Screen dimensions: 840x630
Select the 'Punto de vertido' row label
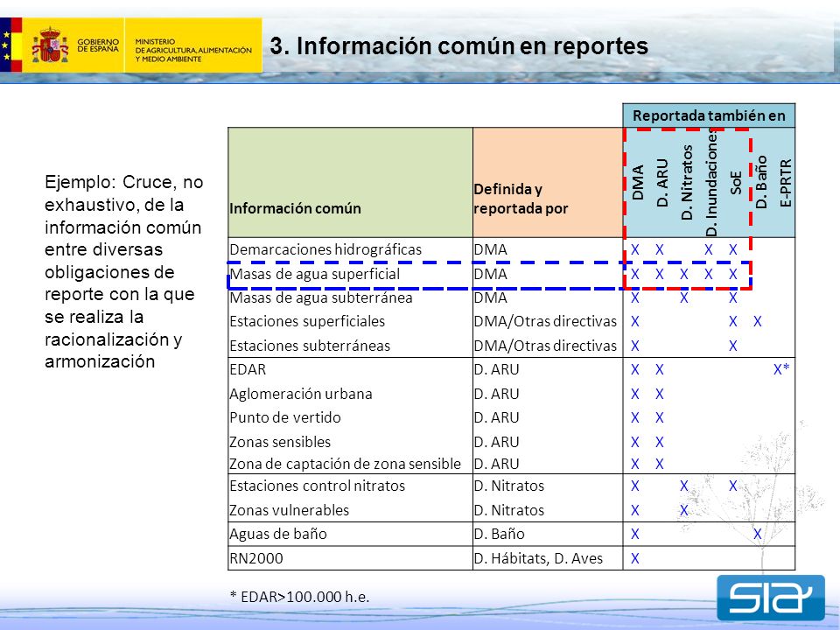(285, 418)
